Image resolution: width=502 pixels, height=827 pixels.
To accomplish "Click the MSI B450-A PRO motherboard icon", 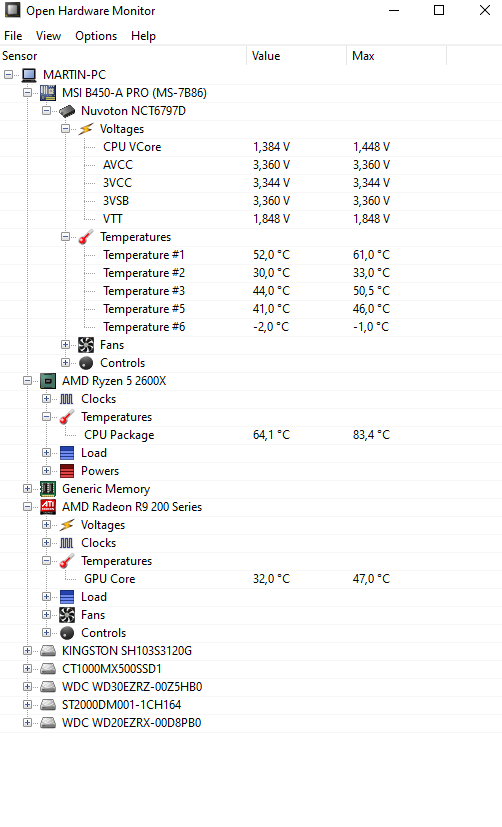I will click(x=47, y=93).
